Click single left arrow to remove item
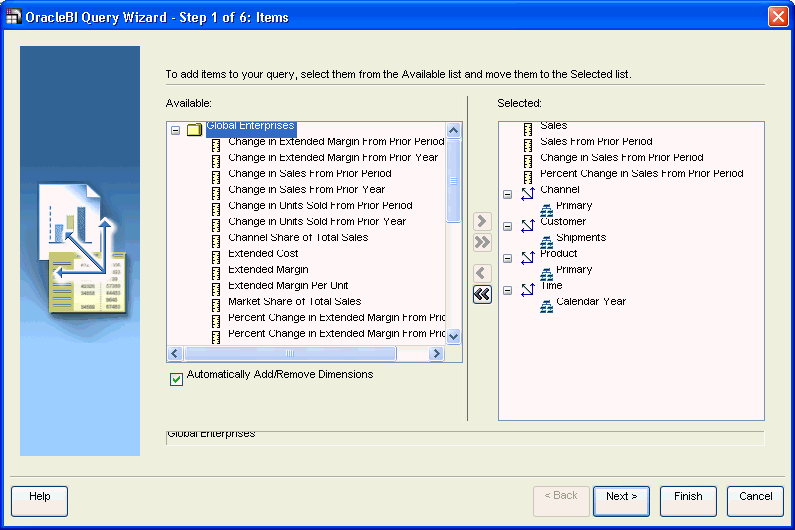Screen dimensions: 795x530 pyautogui.click(x=482, y=273)
